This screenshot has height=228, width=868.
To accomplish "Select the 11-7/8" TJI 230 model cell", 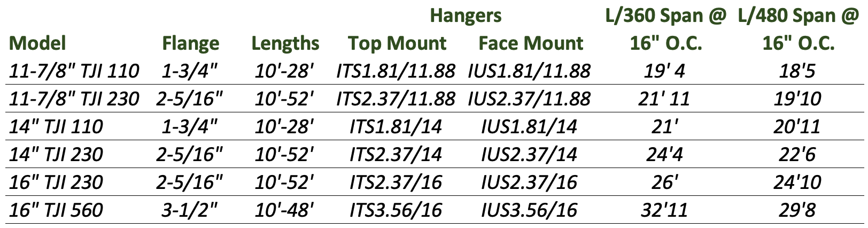I will click(74, 98).
